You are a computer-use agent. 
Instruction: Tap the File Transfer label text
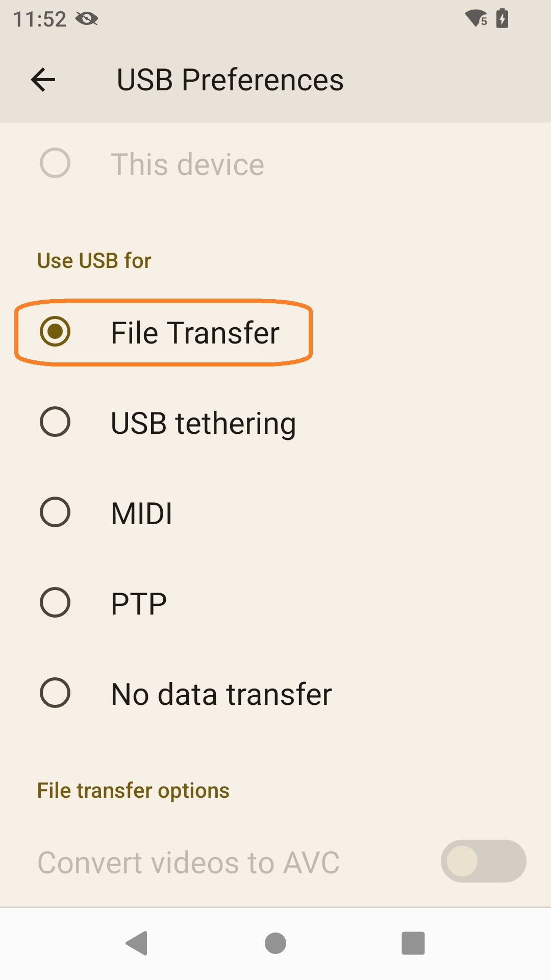(x=196, y=332)
